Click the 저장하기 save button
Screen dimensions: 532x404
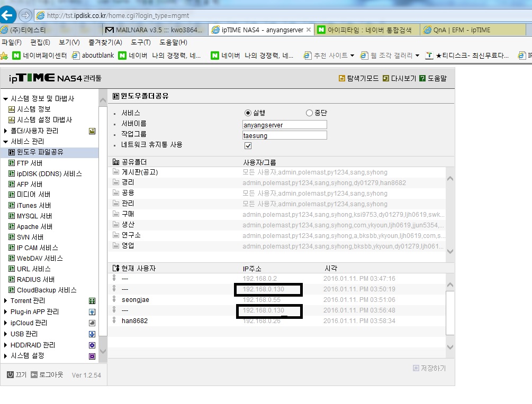point(429,368)
